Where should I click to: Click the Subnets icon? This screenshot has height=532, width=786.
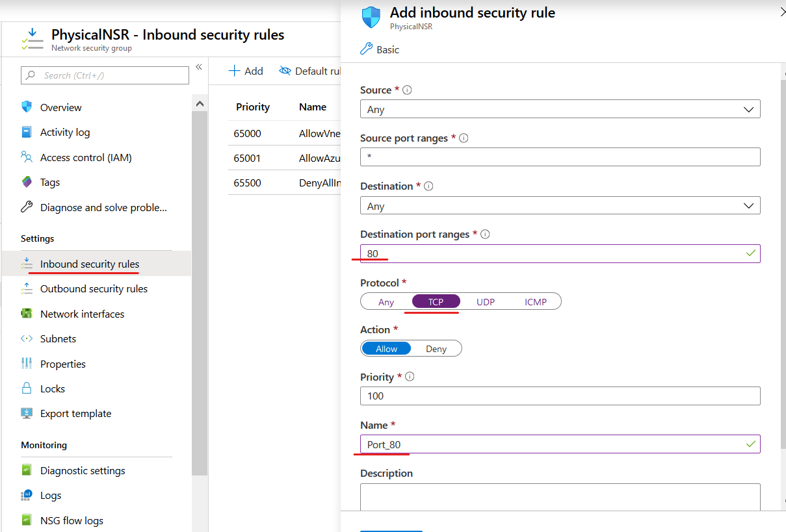click(x=27, y=338)
